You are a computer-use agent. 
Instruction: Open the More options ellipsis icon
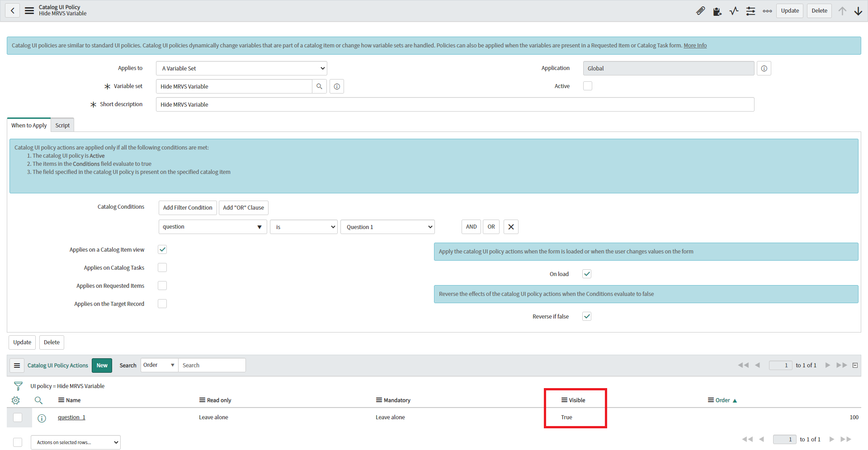[767, 11]
